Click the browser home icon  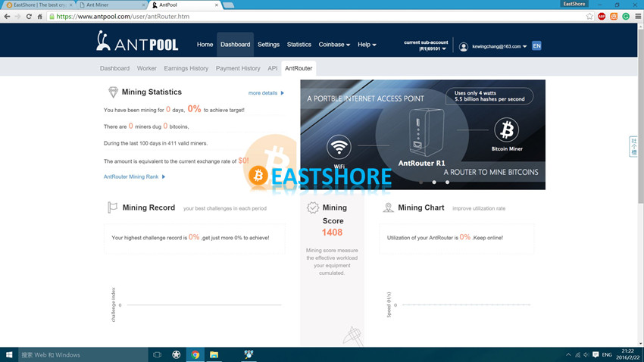(40, 17)
